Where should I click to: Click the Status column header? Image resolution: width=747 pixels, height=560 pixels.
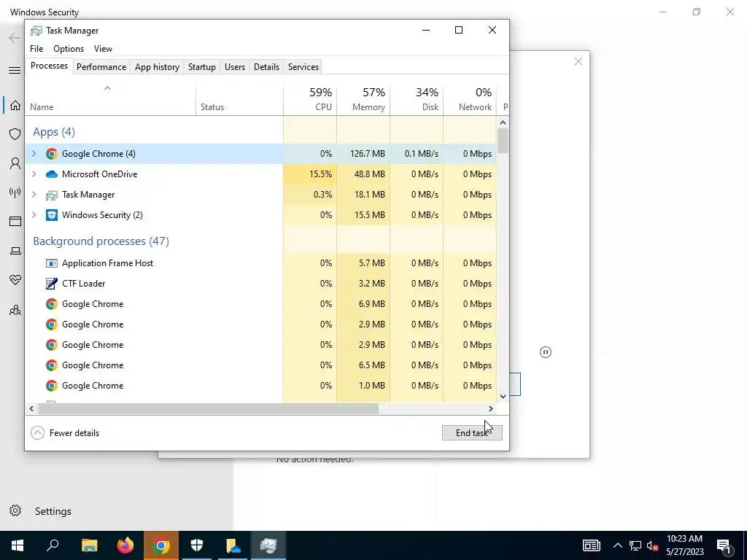(239, 100)
